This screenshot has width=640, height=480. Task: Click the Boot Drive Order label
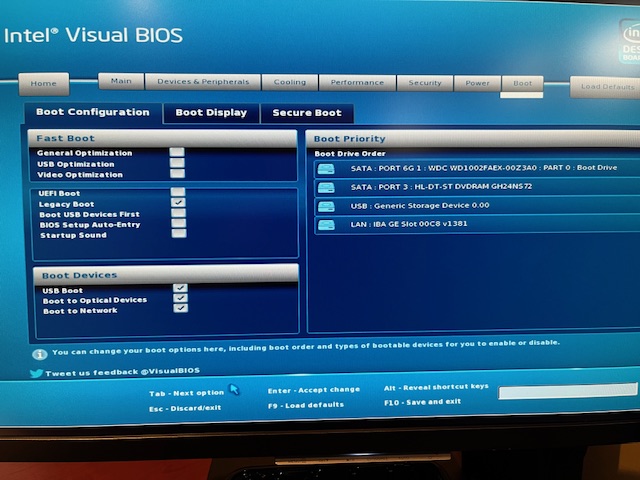[350, 154]
